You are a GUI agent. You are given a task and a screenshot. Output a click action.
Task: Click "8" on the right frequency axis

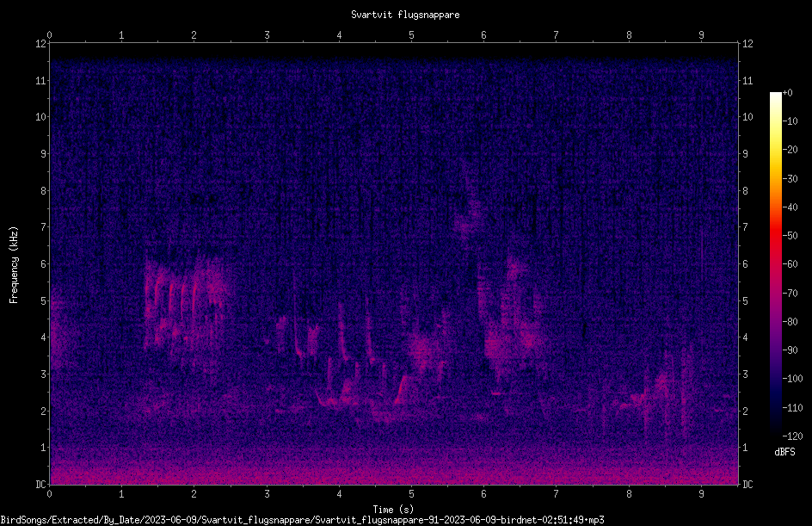[x=746, y=191]
